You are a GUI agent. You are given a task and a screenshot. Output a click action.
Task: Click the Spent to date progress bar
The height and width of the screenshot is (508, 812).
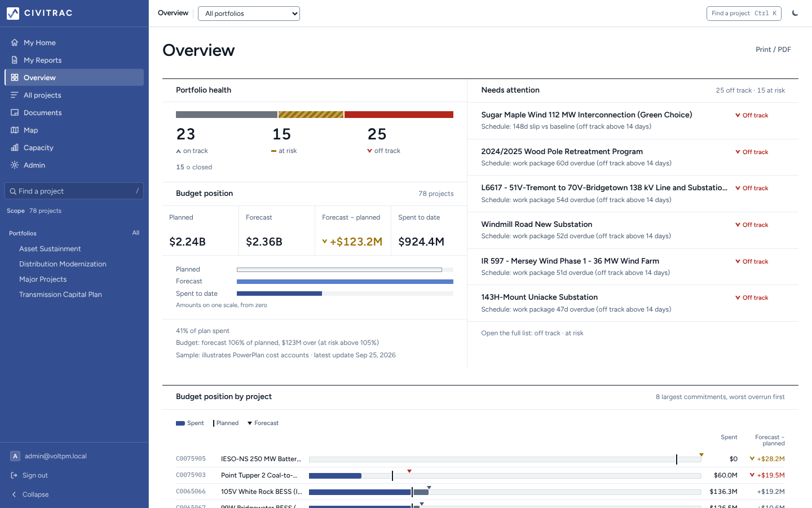[x=345, y=294]
